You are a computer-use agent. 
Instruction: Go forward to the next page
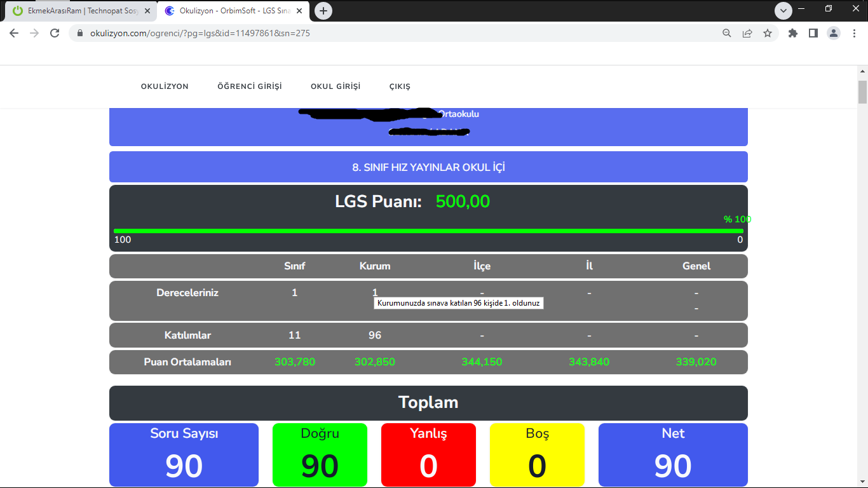[34, 33]
